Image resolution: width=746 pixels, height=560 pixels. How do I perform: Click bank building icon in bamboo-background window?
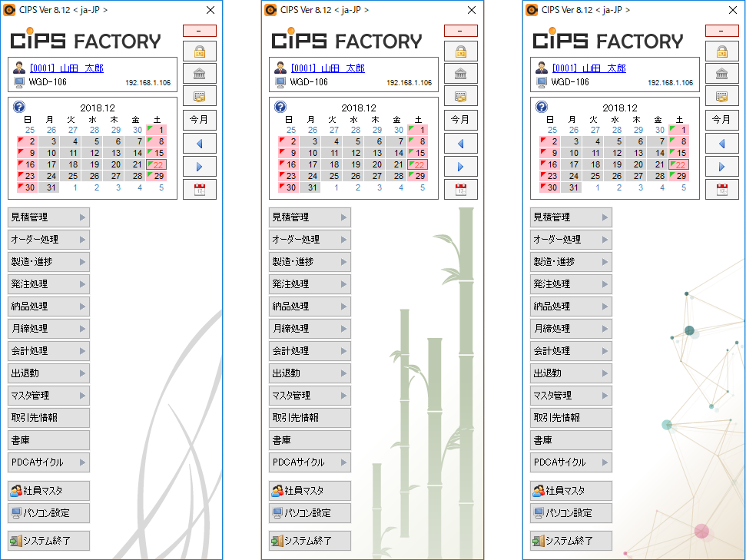pos(461,74)
